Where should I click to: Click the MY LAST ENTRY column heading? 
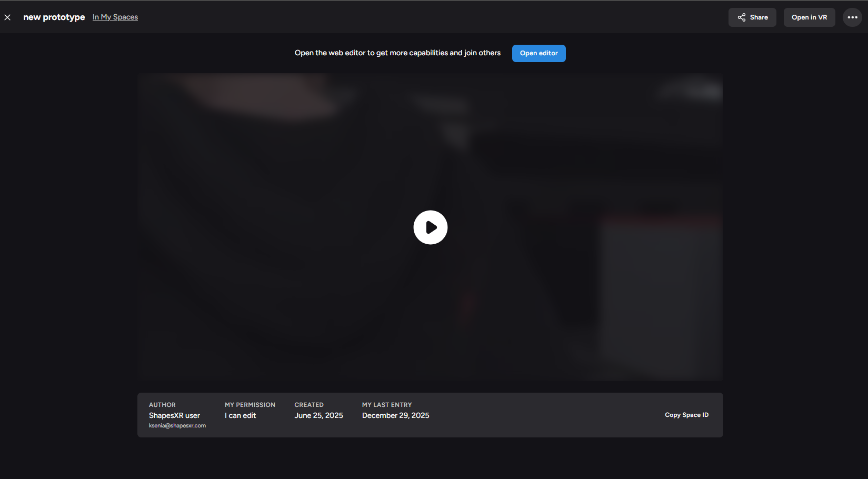[387, 405]
